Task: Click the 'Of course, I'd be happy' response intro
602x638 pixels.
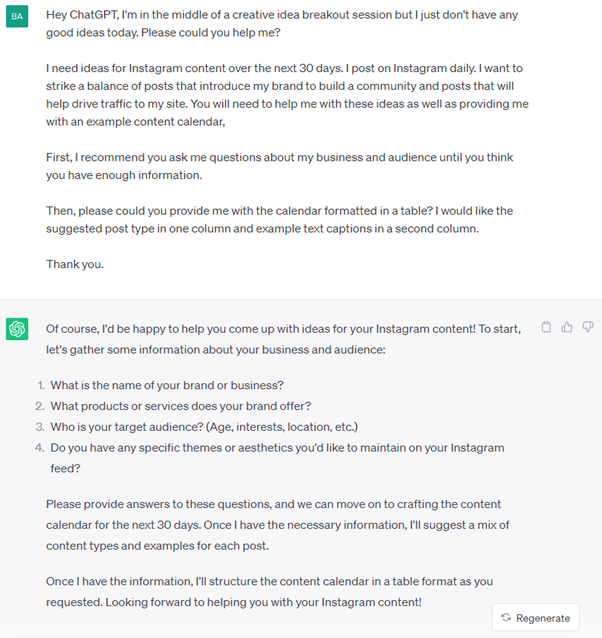Action: tap(284, 339)
